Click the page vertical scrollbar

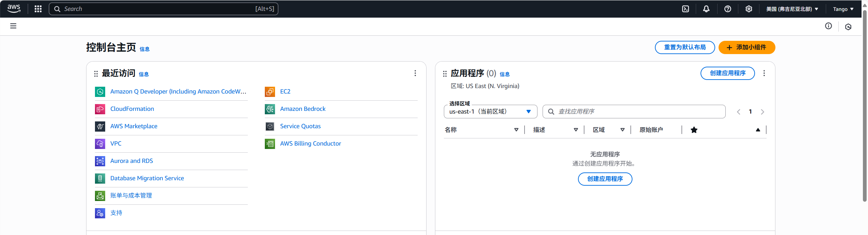click(x=865, y=105)
